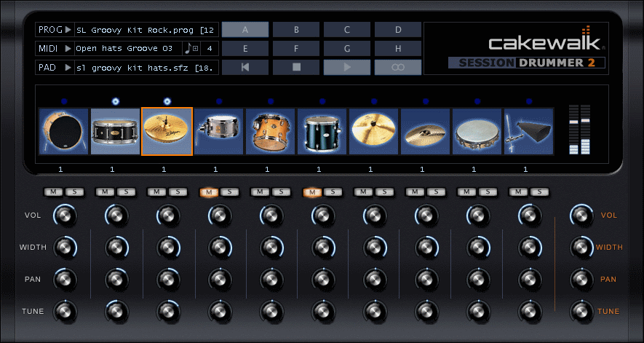Open the PAD sample menu arrow

tap(68, 68)
